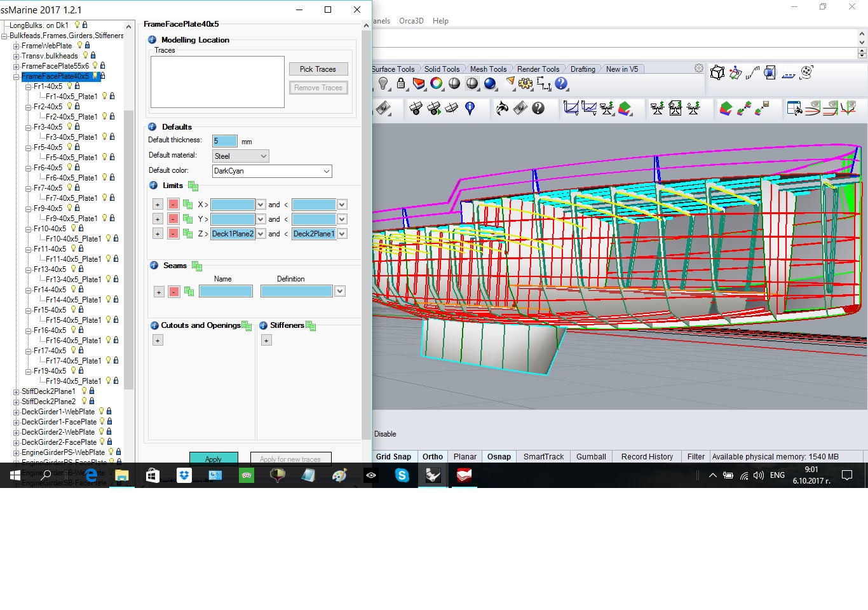Click the red minus button in Seams row

tap(173, 292)
